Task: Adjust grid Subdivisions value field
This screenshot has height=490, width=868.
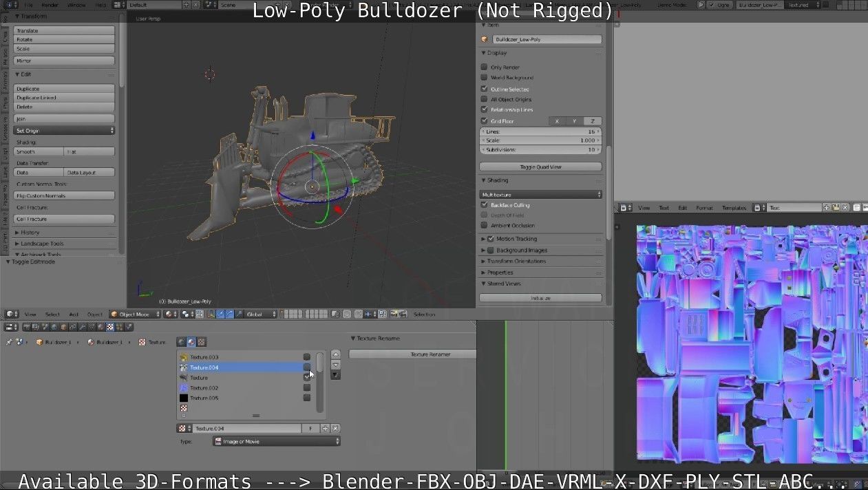Action: point(540,149)
